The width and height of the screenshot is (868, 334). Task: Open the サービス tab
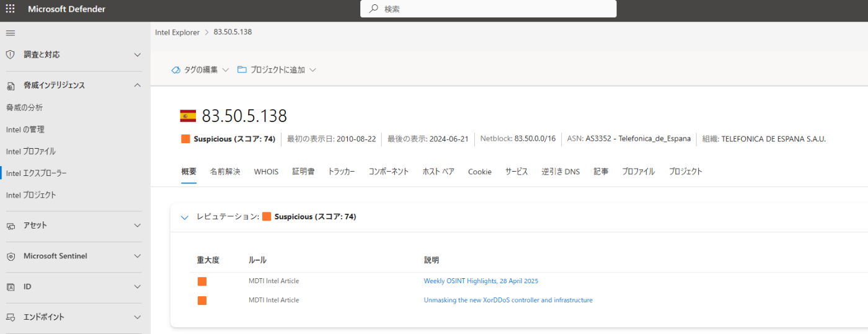tap(516, 172)
